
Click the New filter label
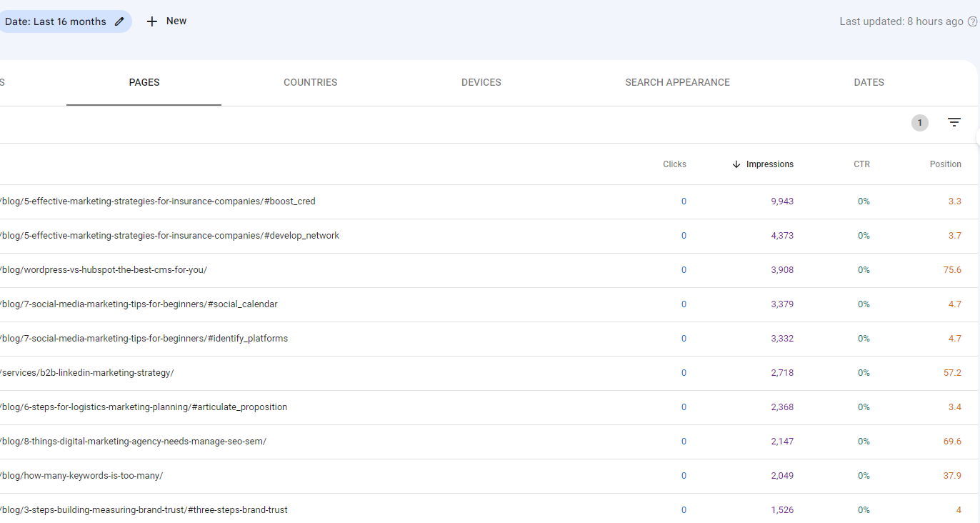pyautogui.click(x=176, y=21)
